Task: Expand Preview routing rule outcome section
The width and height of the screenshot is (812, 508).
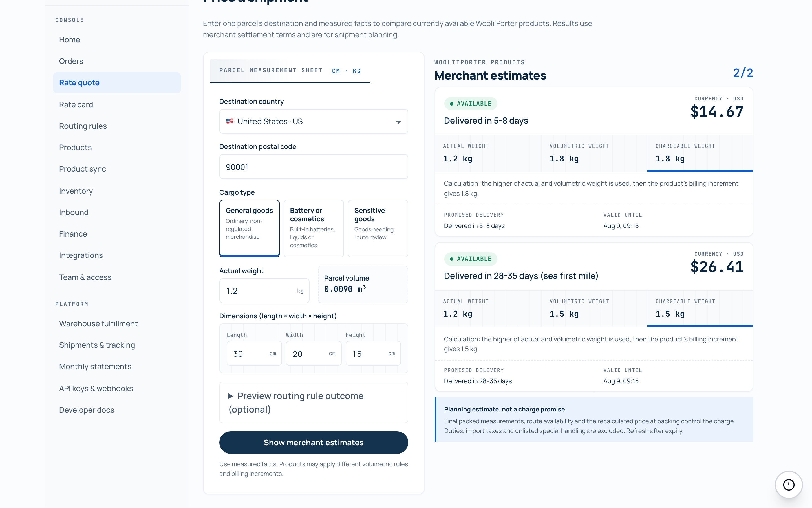Action: 314,402
